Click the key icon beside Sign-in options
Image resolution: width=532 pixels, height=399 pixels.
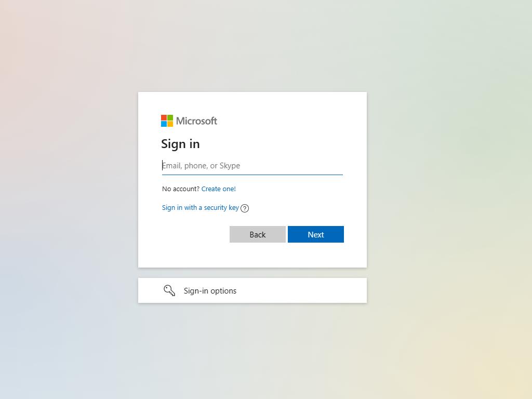169,290
